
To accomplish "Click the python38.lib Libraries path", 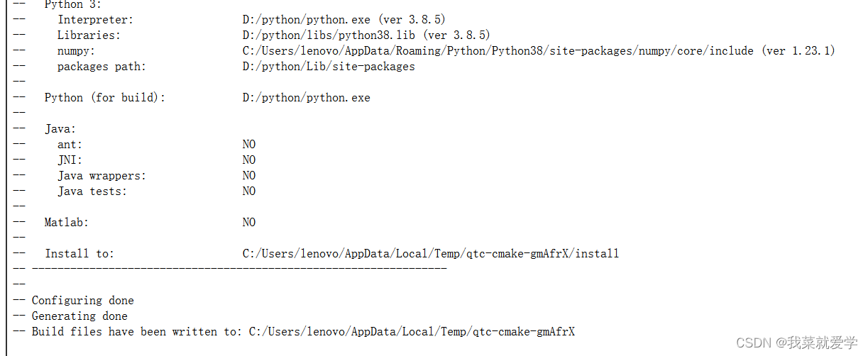I will tap(366, 35).
